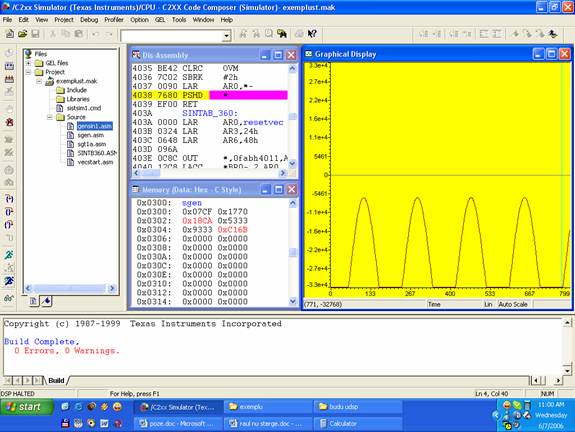This screenshot has width=575, height=432.
Task: Collapse the Project tree node
Action: 28,72
